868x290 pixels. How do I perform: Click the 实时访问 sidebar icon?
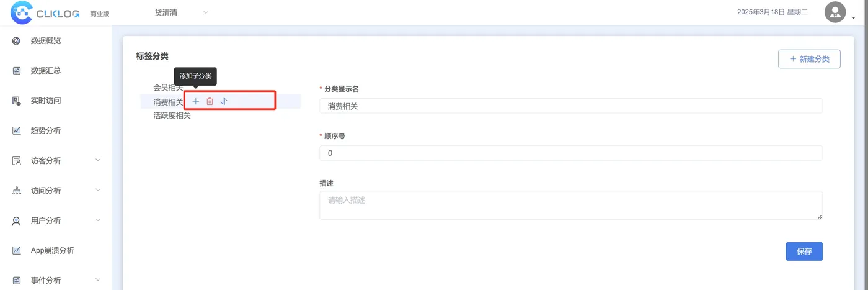pos(17,101)
